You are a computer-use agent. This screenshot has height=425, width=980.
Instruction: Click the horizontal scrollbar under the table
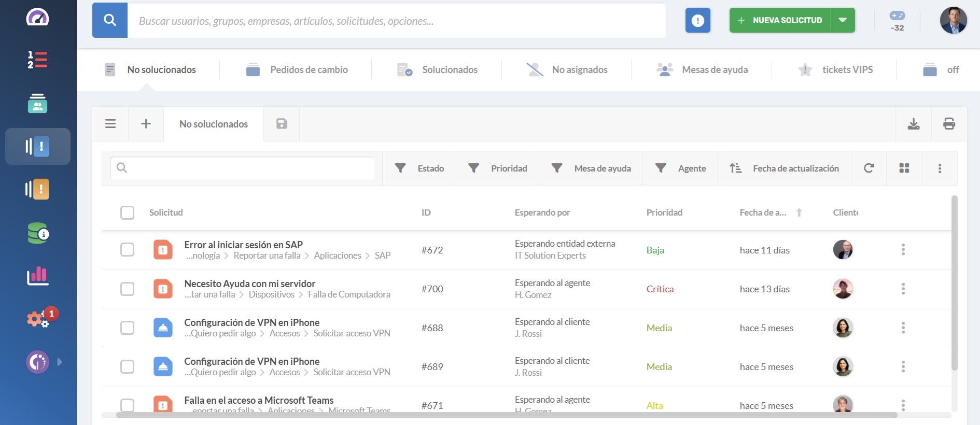click(507, 415)
